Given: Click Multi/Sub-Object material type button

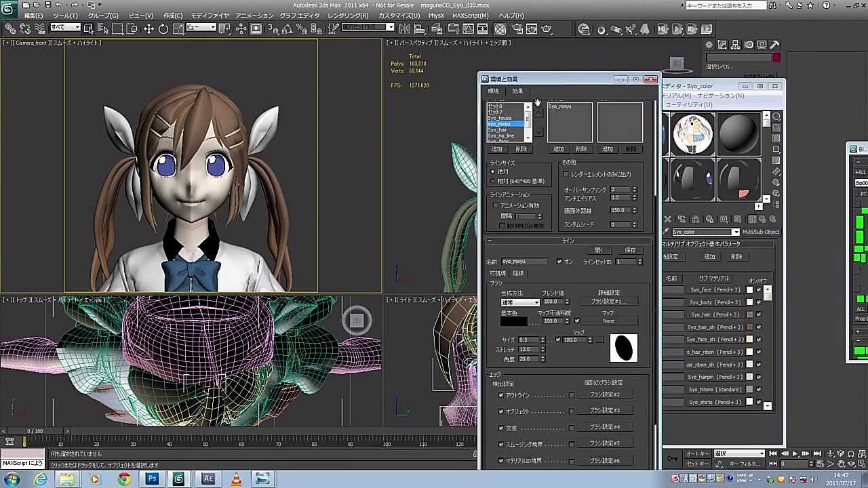Looking at the screenshot, I should point(760,232).
